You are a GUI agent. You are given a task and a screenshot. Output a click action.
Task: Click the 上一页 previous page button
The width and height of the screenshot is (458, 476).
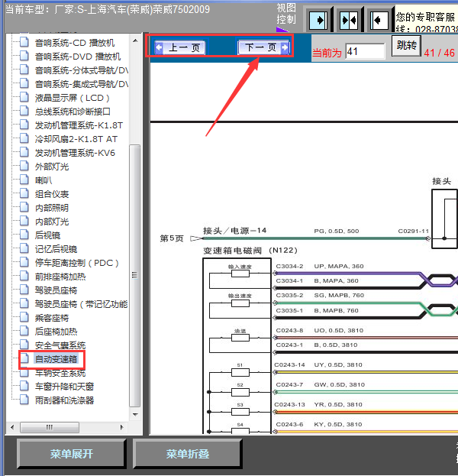(180, 47)
